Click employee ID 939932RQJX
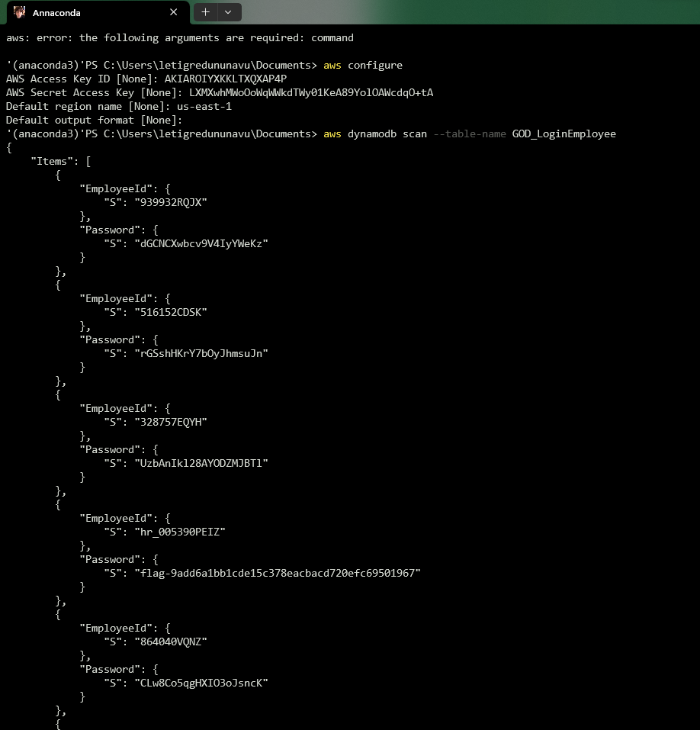This screenshot has height=730, width=700. click(x=170, y=202)
